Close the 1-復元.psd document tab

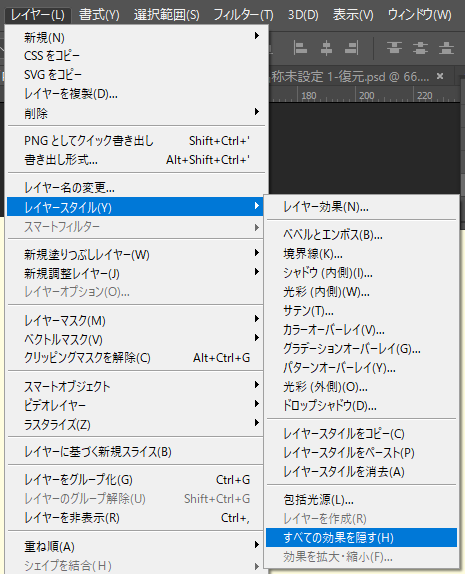coord(440,76)
